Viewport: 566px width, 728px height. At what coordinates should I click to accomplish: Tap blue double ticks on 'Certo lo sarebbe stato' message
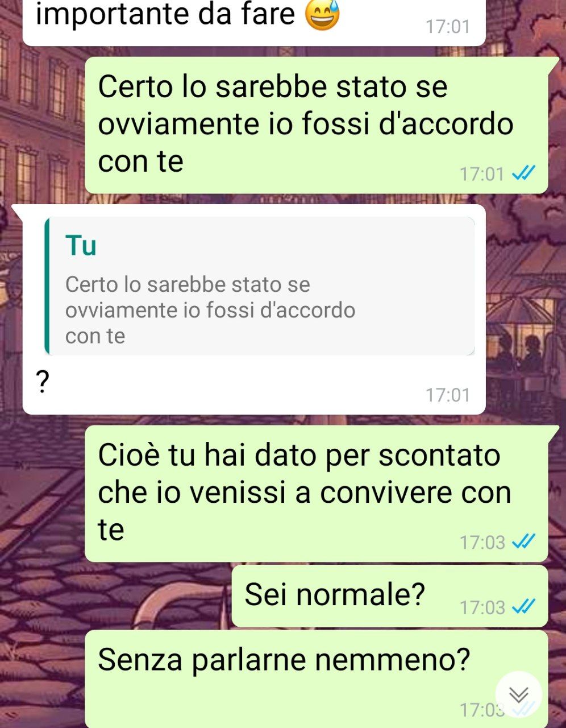click(x=523, y=173)
